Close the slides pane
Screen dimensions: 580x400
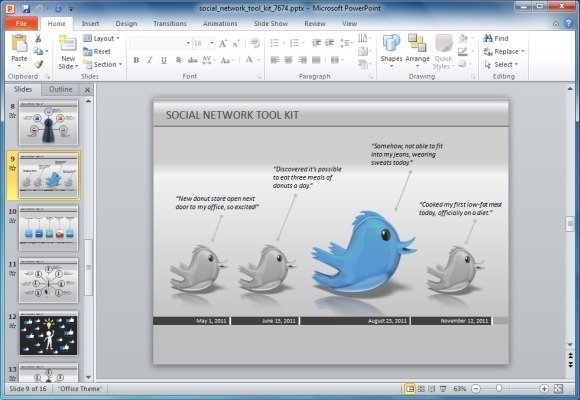tap(87, 90)
